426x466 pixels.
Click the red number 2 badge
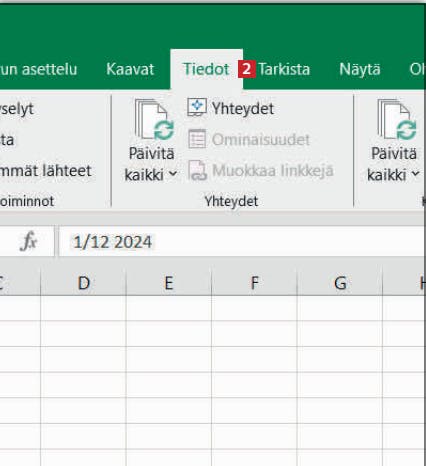pos(247,69)
